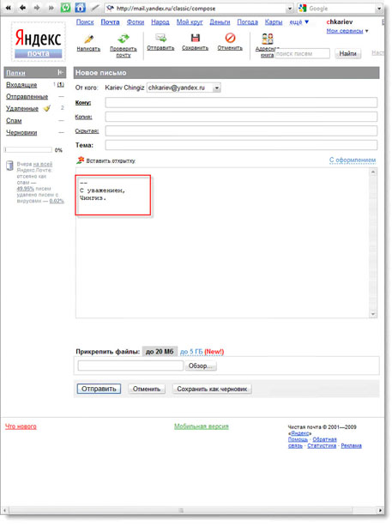Click the flower icon for Вставить открытку
392x532 pixels.
coord(80,160)
